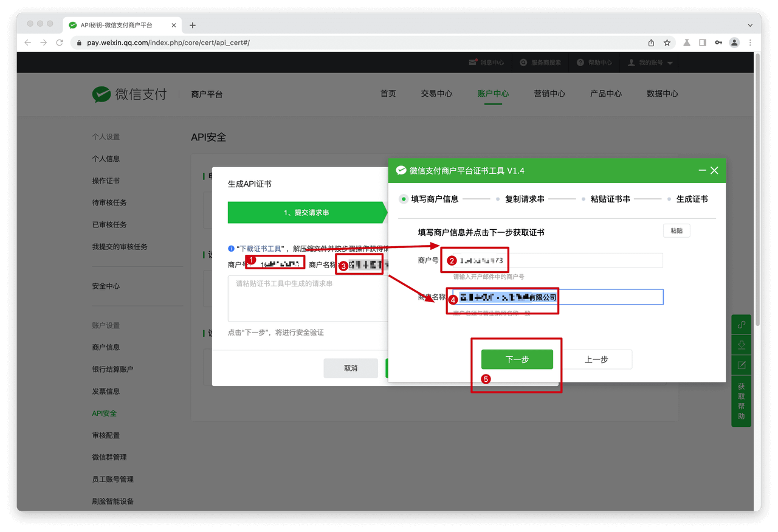Switch to the 营销中心 navigation tab
The width and height of the screenshot is (778, 532).
(x=549, y=94)
